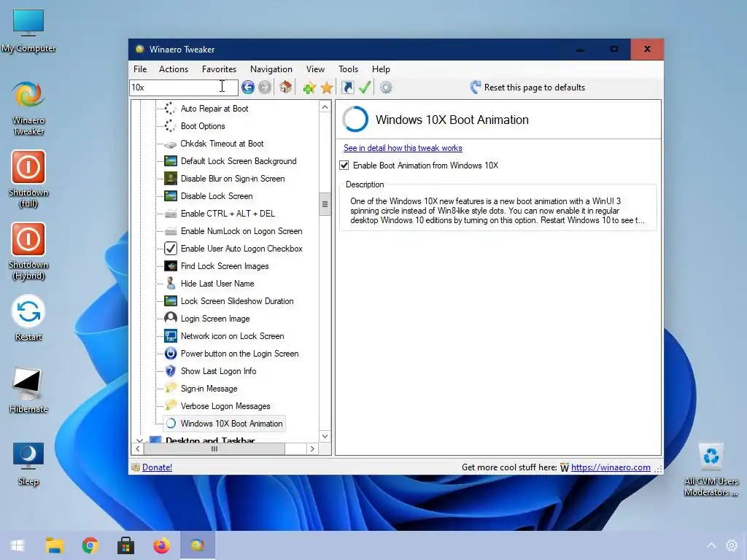747x560 pixels.
Task: Open the Help menu
Action: 381,69
